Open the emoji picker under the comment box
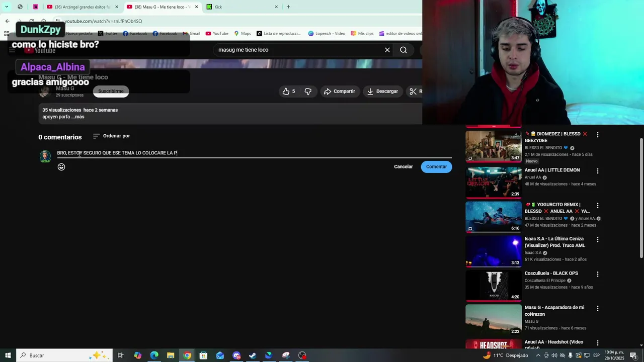 [x=61, y=167]
